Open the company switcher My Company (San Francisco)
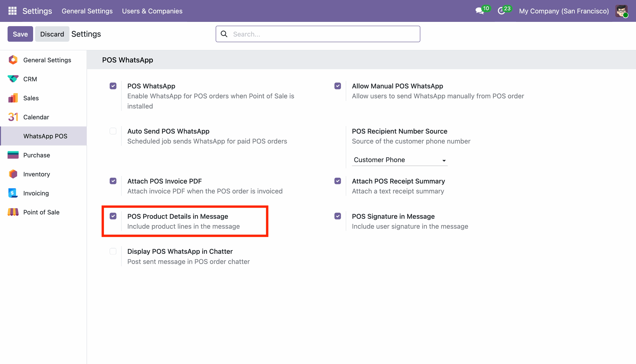 [564, 11]
